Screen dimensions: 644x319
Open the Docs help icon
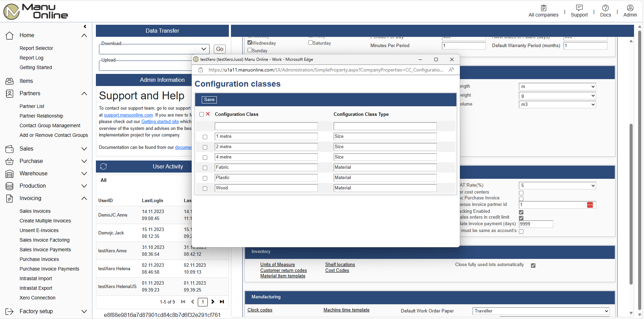click(x=605, y=8)
